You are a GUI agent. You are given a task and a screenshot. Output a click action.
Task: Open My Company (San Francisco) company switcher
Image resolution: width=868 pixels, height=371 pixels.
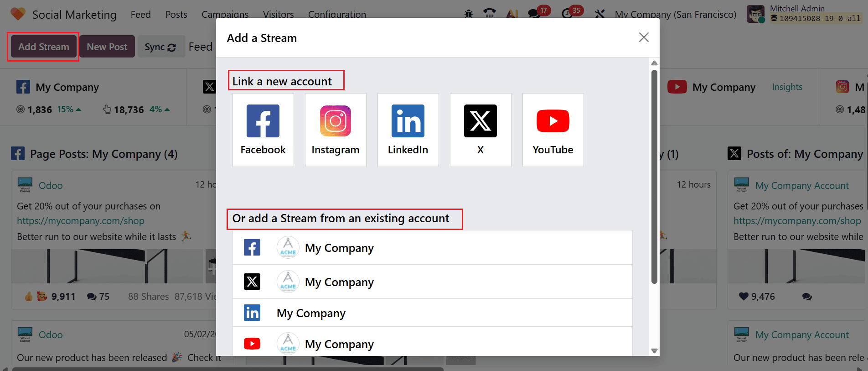pos(676,14)
